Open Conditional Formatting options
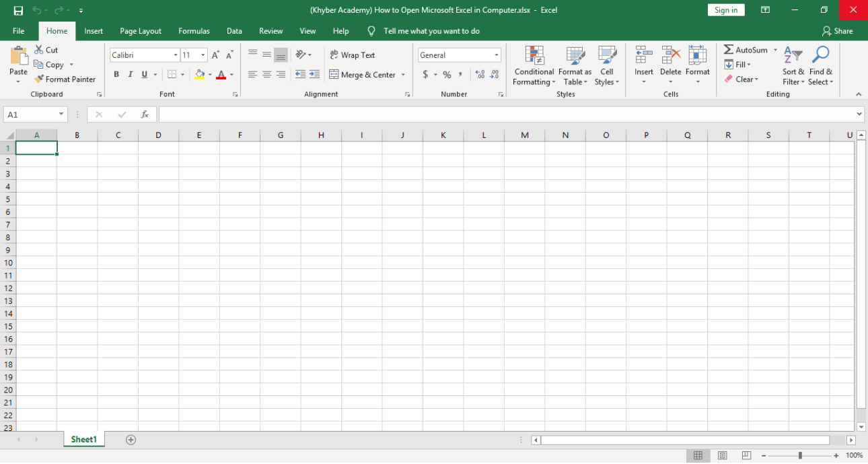The width and height of the screenshot is (868, 464). (534, 65)
